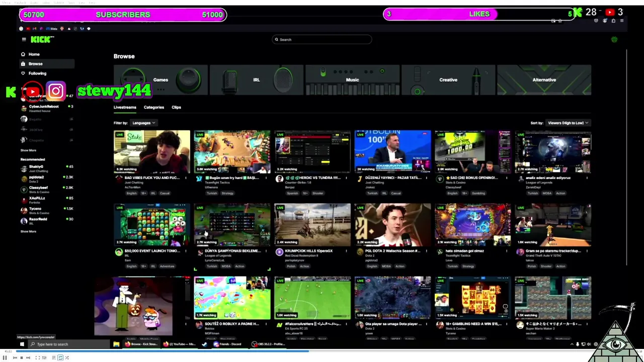Switch to Firefox Browse - Kick taskbar window

pyautogui.click(x=141, y=344)
